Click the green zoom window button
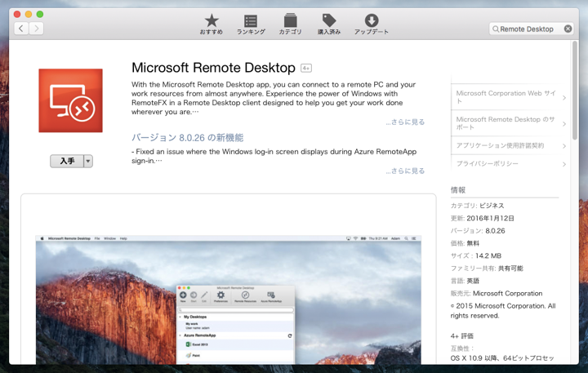Image resolution: width=588 pixels, height=373 pixels. (x=40, y=14)
